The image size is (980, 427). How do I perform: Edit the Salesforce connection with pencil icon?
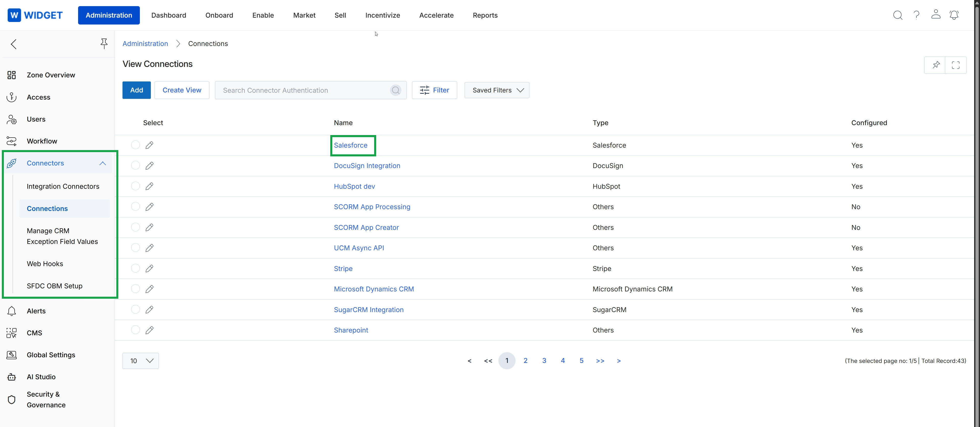click(x=150, y=145)
